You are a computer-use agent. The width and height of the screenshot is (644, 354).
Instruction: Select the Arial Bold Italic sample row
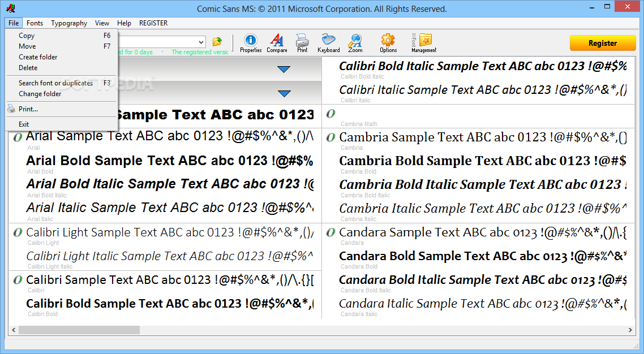pos(170,187)
